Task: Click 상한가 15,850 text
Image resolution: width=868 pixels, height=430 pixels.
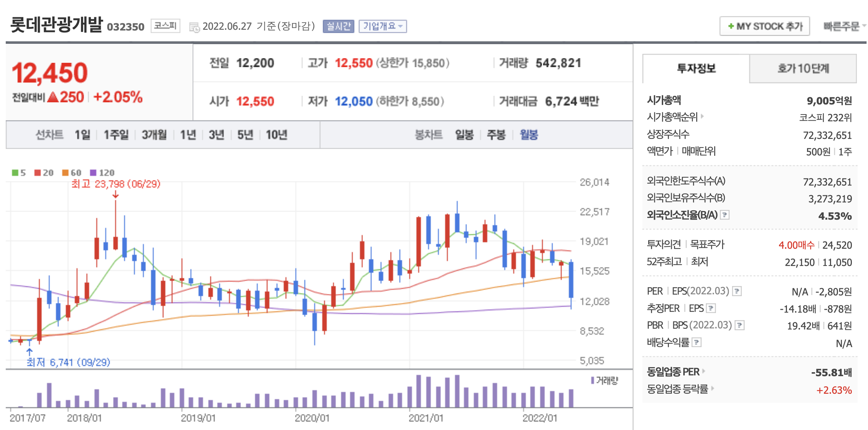Action: coord(412,63)
